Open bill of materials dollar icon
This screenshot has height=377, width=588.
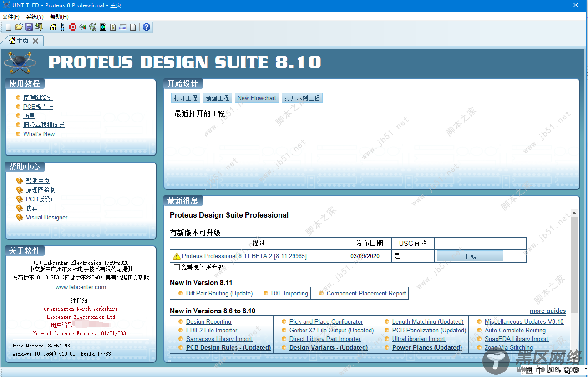click(113, 27)
